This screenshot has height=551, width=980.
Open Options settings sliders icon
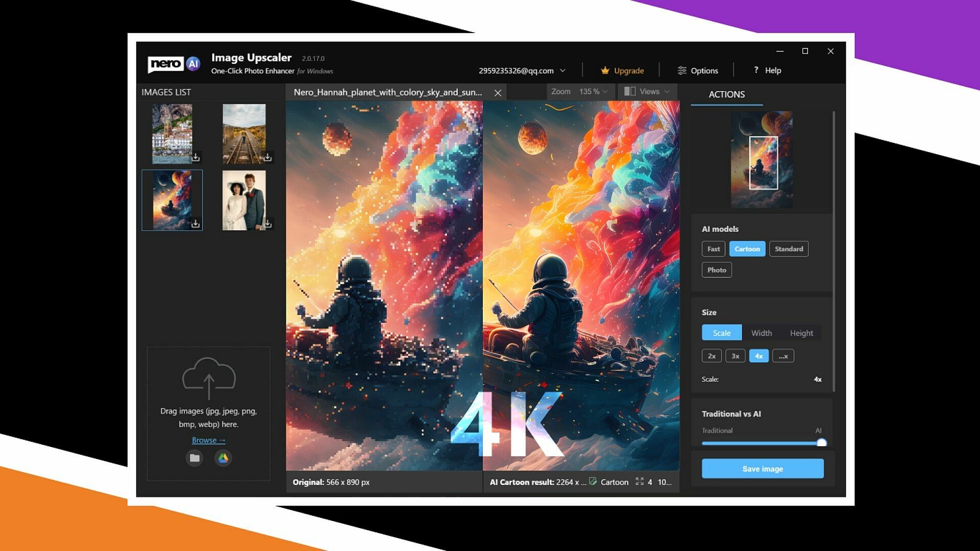click(x=682, y=70)
